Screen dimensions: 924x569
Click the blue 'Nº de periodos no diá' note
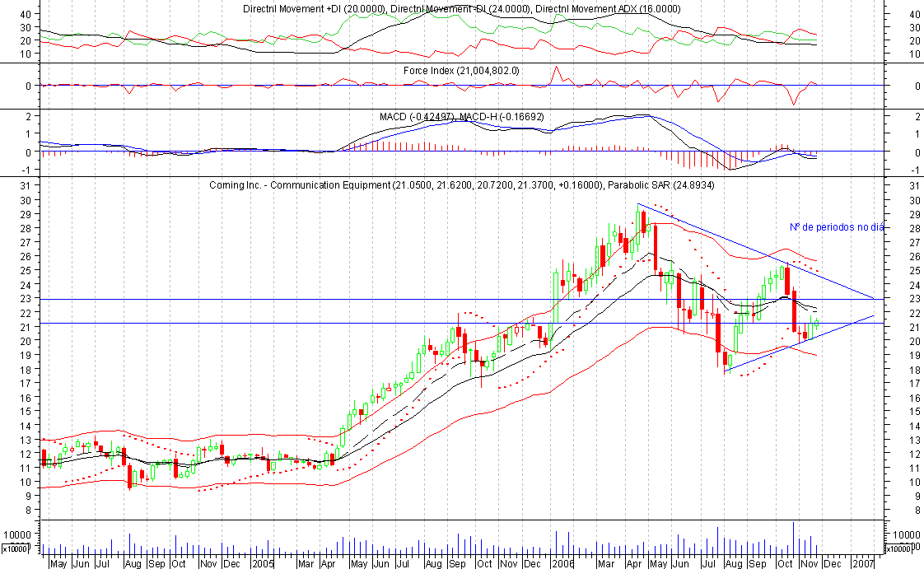coord(837,227)
